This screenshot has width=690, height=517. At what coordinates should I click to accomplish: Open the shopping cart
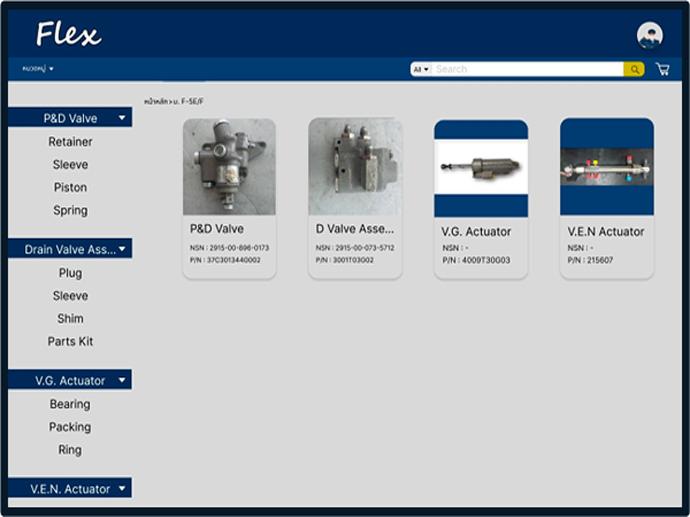pyautogui.click(x=662, y=69)
